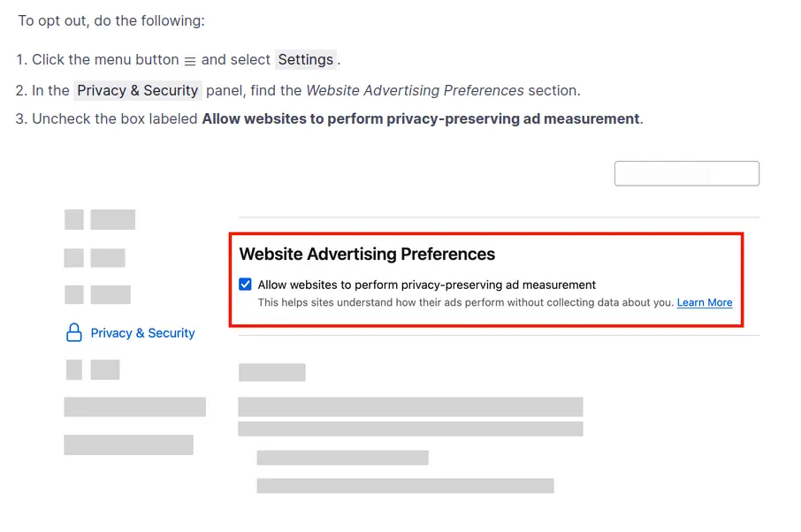Click the lock icon beside Privacy & Security
The width and height of the screenshot is (801, 532).
click(x=74, y=333)
